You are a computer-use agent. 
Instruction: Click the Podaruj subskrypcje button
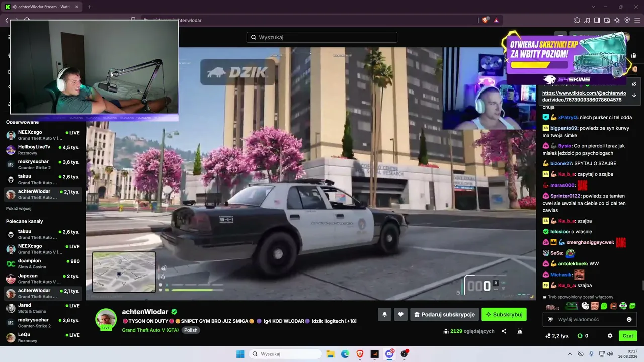click(x=444, y=315)
